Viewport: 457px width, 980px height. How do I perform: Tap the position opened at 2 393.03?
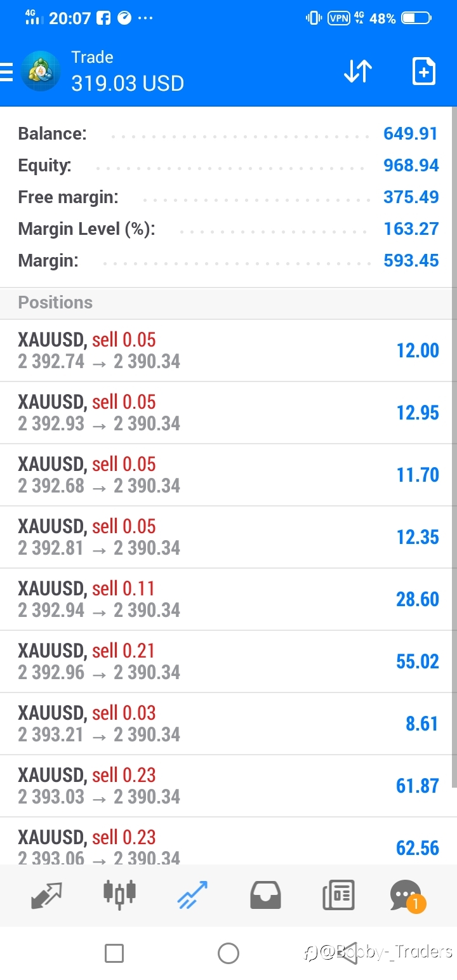click(x=228, y=786)
